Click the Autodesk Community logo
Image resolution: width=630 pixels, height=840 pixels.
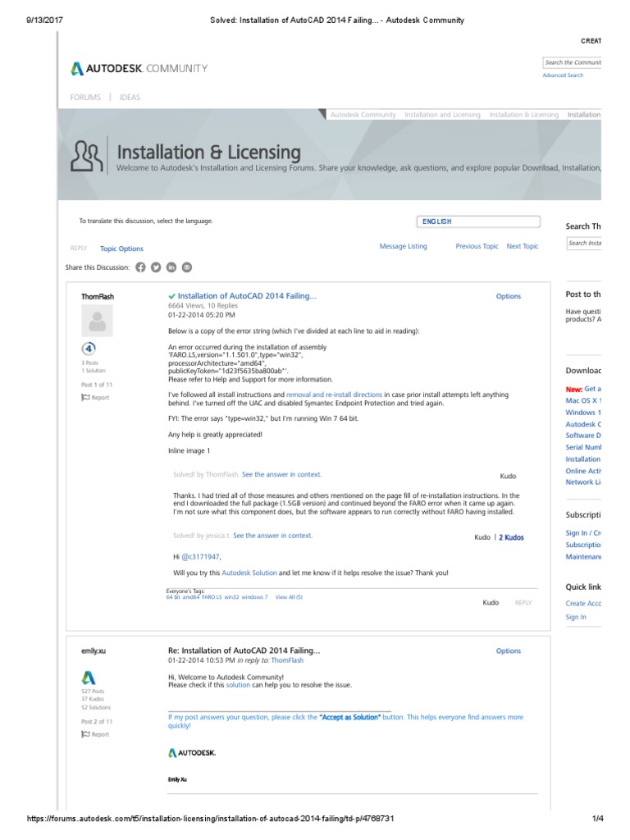139,69
